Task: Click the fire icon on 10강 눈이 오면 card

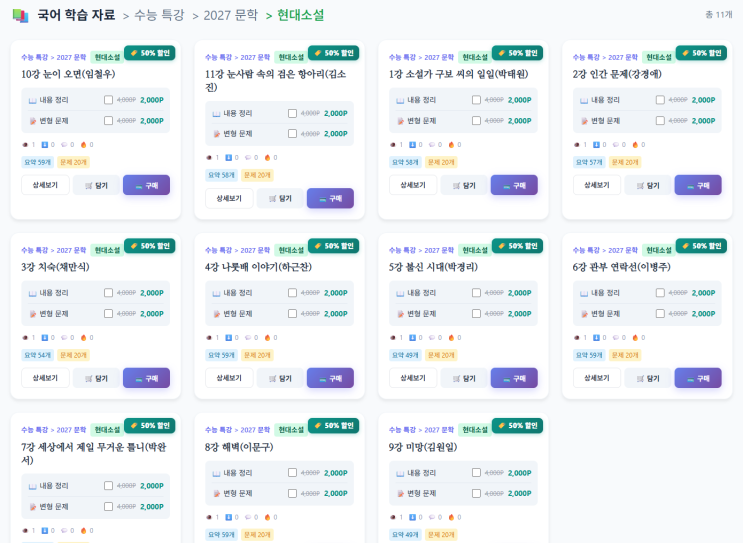Action: point(83,144)
